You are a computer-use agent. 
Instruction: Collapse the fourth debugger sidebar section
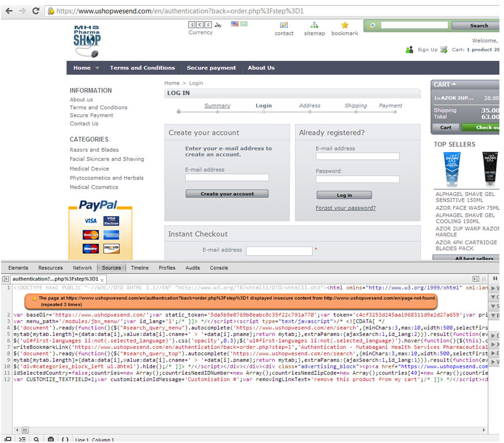click(493, 315)
